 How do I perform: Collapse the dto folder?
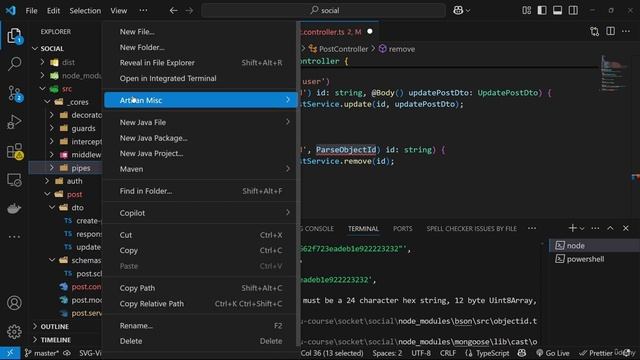[52, 207]
